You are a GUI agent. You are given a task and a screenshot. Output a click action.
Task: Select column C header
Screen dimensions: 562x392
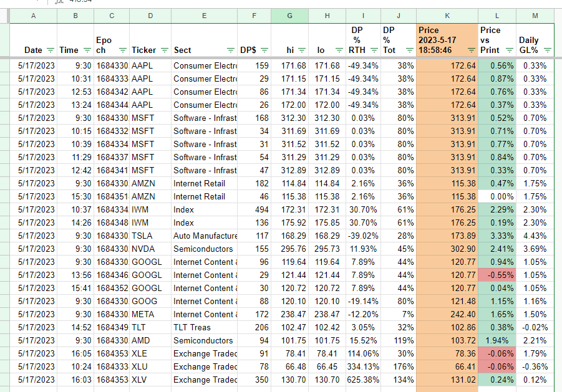point(112,16)
